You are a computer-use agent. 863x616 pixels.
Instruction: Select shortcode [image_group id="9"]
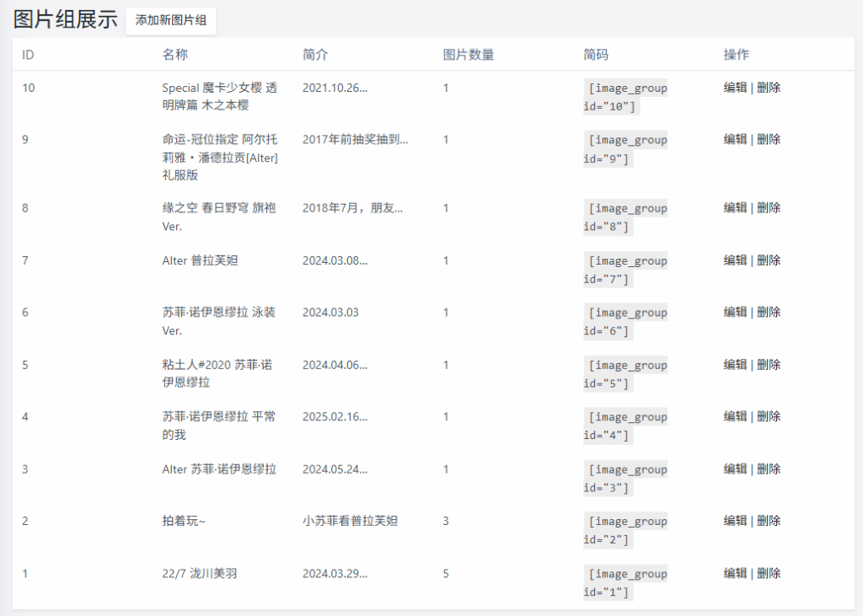[626, 149]
